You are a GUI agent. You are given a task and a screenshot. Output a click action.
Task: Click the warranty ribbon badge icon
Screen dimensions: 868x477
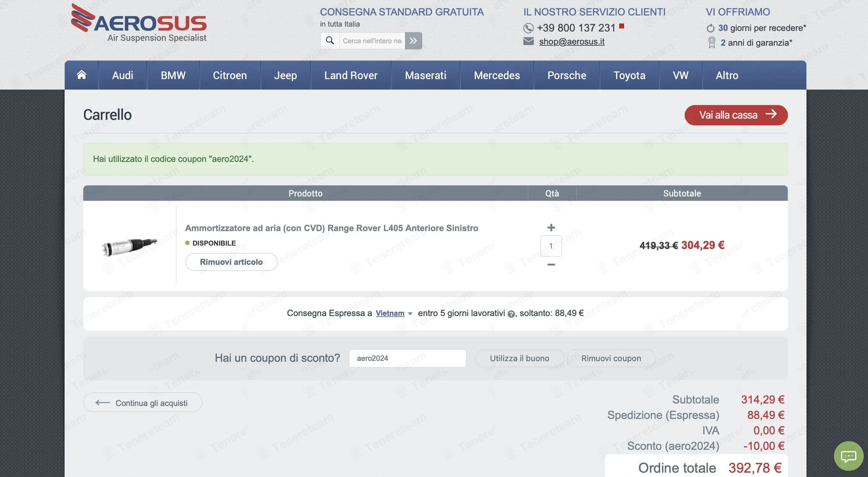coord(712,43)
